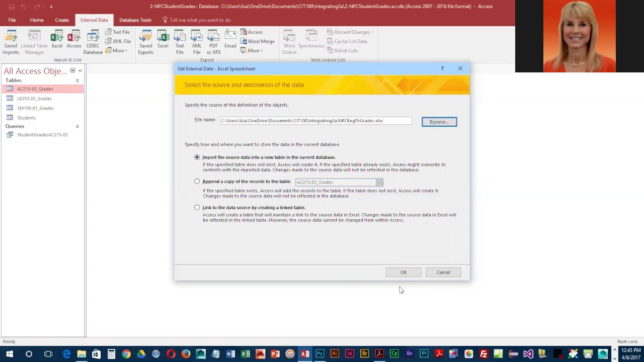
Task: Select Import source data into new table
Action: [197, 157]
